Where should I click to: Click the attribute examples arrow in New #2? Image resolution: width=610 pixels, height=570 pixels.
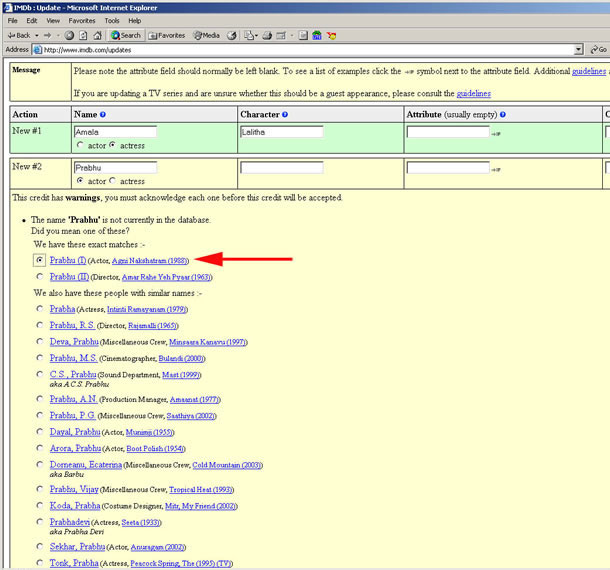click(x=496, y=170)
